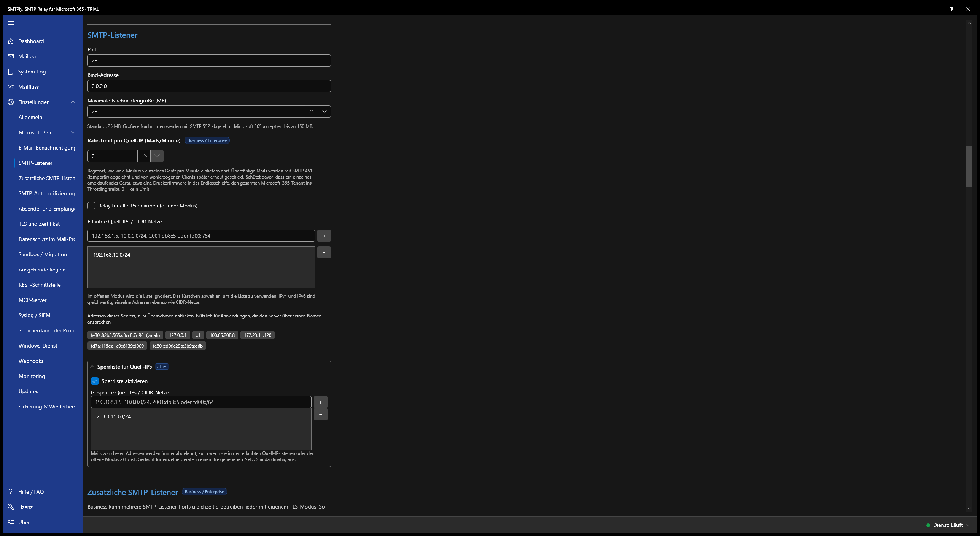Click the 100.65.208.8 address chip
Viewport: 980px width, 536px height.
tap(222, 335)
